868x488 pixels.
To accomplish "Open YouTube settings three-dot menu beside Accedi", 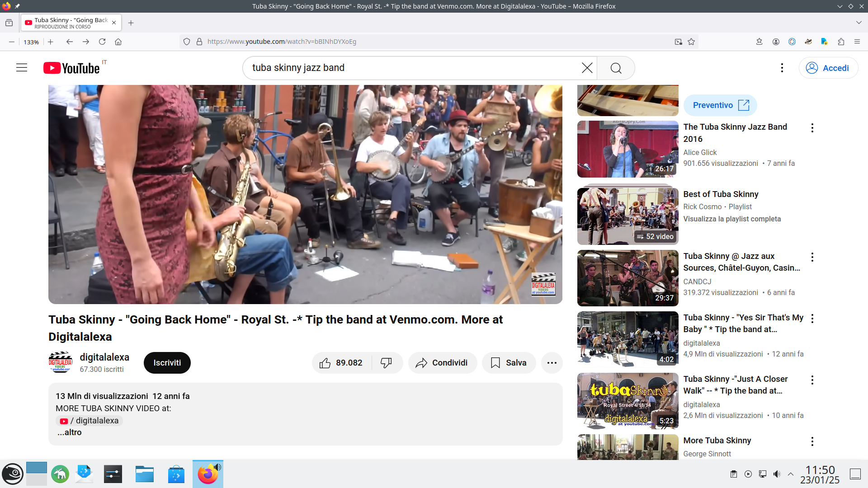I will pyautogui.click(x=782, y=68).
